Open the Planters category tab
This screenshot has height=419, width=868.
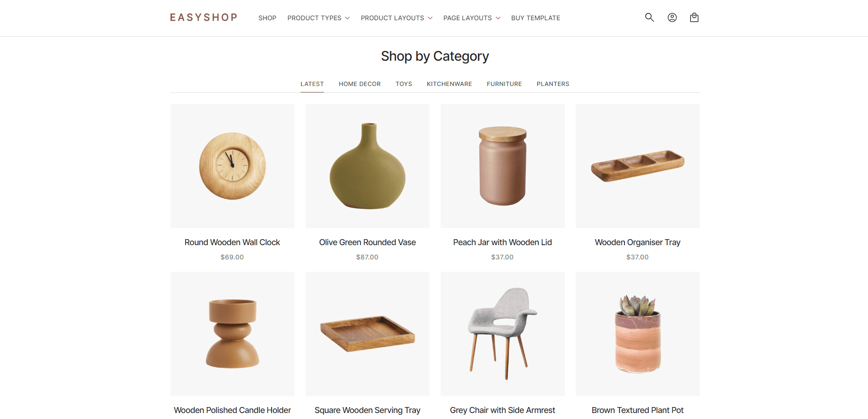pyautogui.click(x=553, y=84)
